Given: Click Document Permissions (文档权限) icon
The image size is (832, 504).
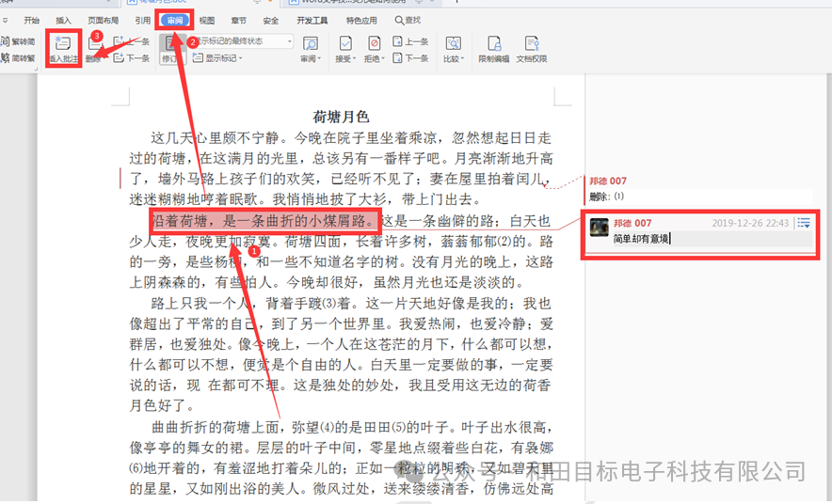Looking at the screenshot, I should tap(532, 43).
